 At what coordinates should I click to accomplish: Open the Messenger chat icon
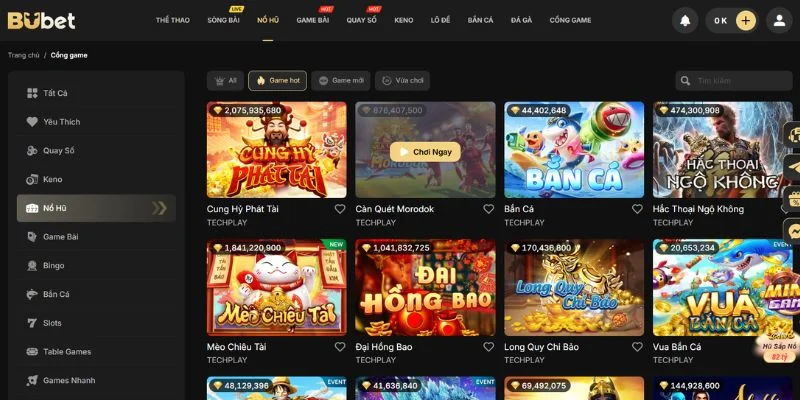[793, 229]
